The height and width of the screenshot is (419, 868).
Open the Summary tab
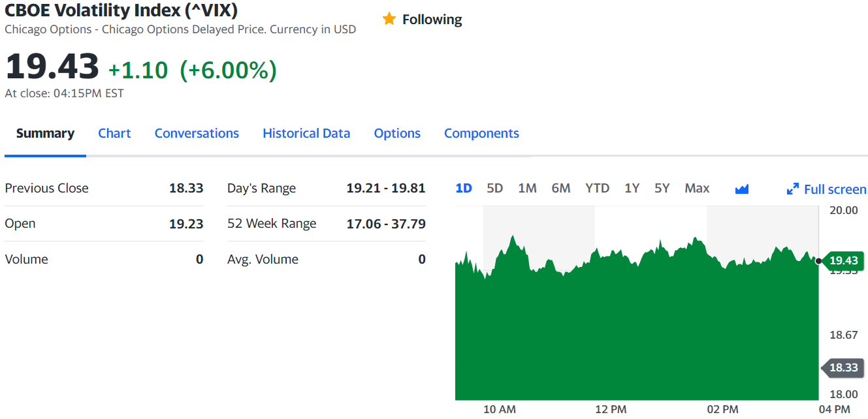click(45, 133)
